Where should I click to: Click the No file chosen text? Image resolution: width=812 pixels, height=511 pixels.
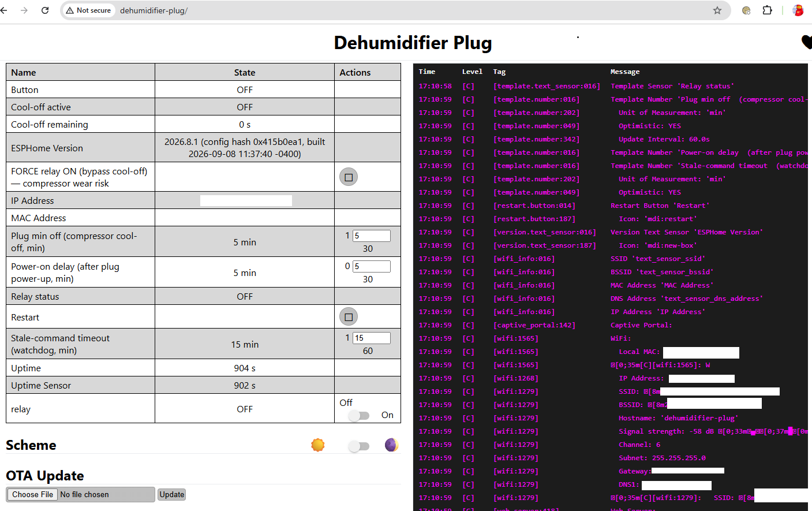pos(84,494)
